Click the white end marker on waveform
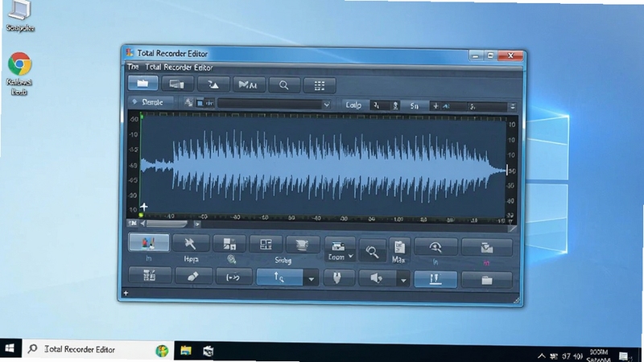 [x=507, y=170]
